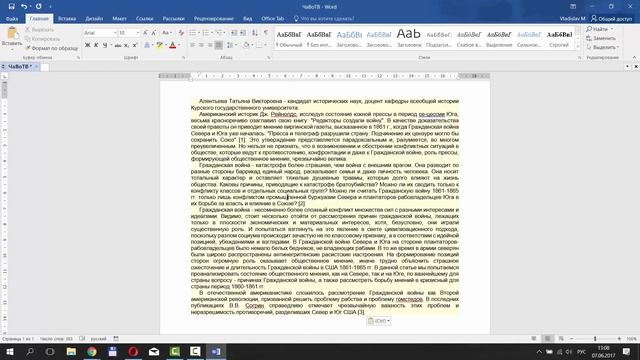Open Opera from the taskbar
This screenshot has height=360, width=640.
[133, 351]
